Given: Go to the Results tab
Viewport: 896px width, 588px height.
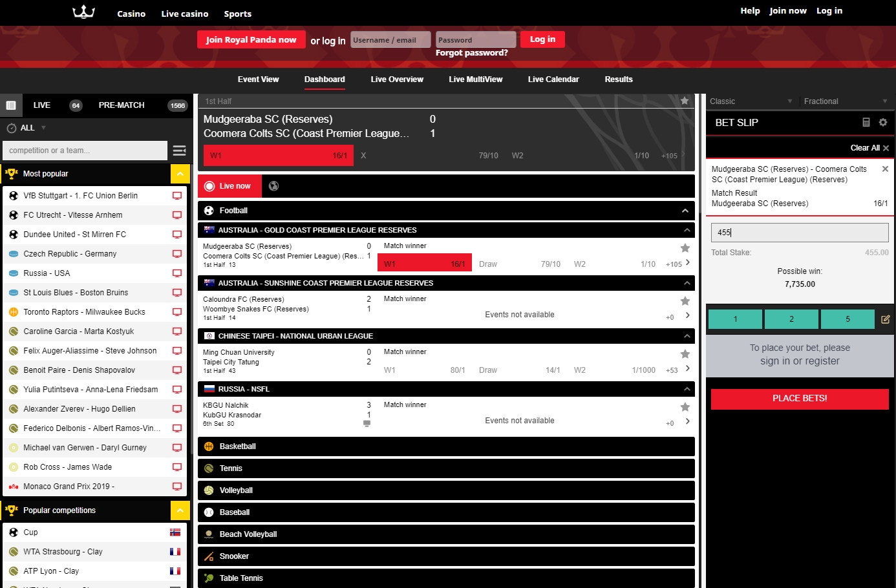Looking at the screenshot, I should coord(618,79).
